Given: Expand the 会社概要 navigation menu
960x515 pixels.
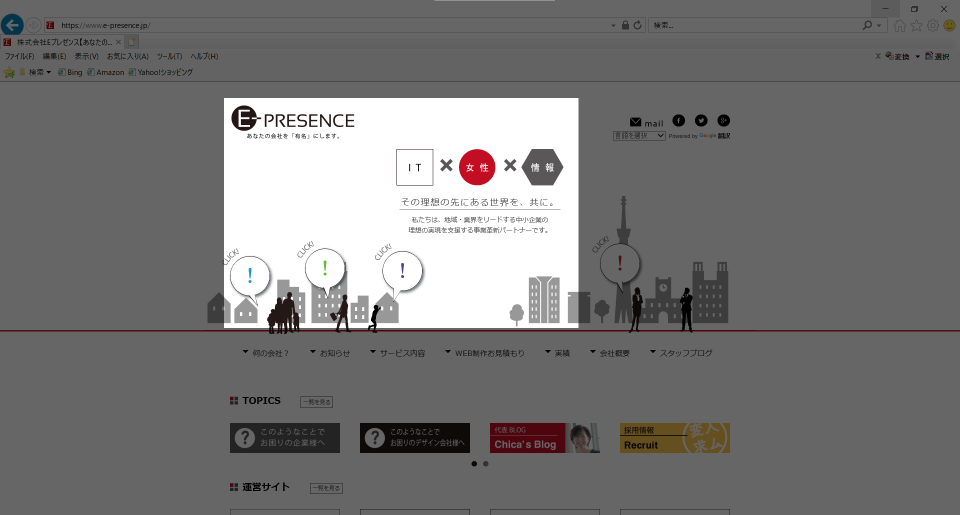Looking at the screenshot, I should (x=610, y=353).
